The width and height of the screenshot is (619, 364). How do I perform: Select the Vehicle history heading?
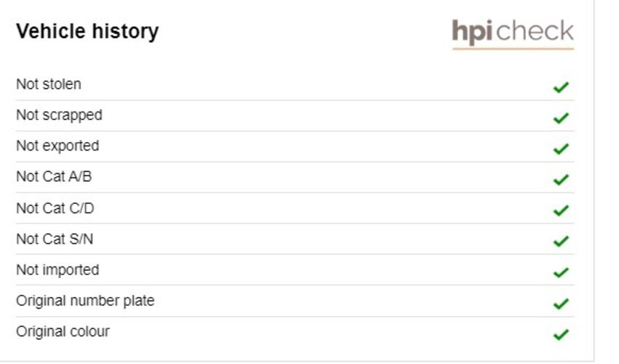(x=87, y=31)
